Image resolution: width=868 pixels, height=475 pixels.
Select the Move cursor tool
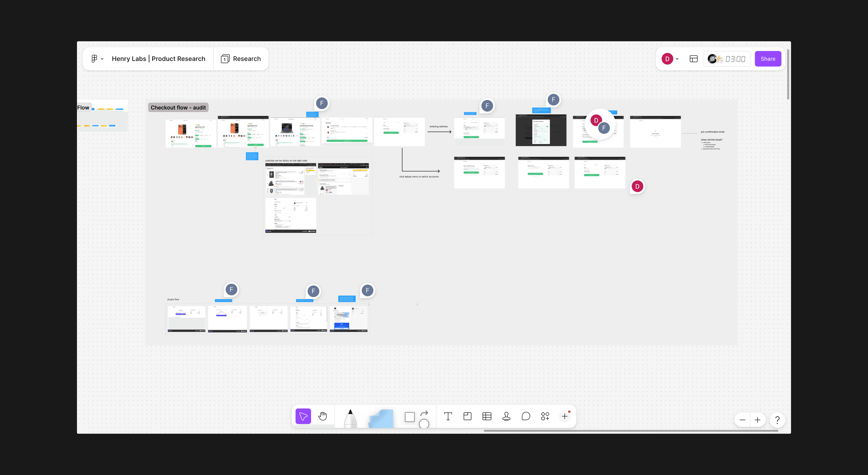tap(303, 416)
